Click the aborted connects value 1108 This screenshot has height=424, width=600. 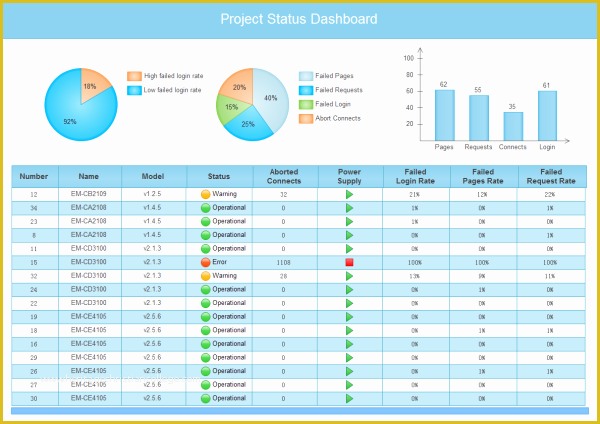tap(284, 263)
